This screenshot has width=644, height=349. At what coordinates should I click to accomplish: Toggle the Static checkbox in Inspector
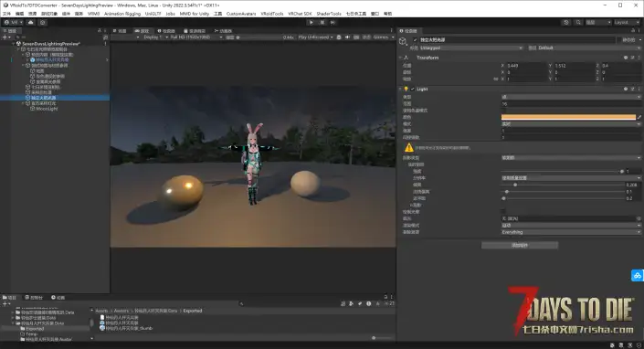click(619, 40)
